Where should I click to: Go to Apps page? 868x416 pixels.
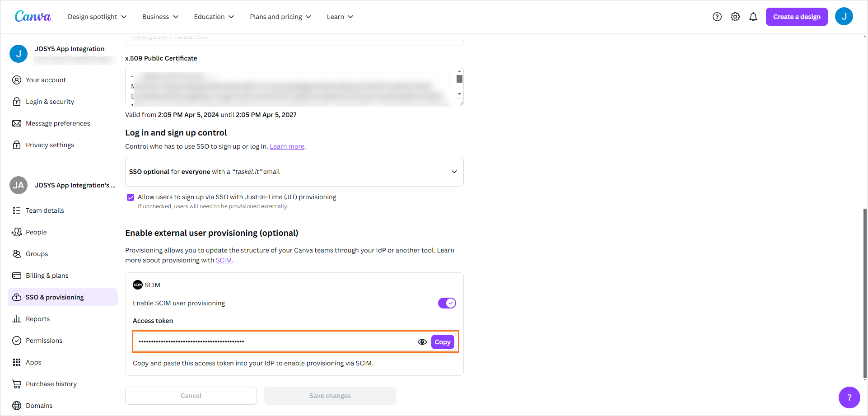point(63,362)
